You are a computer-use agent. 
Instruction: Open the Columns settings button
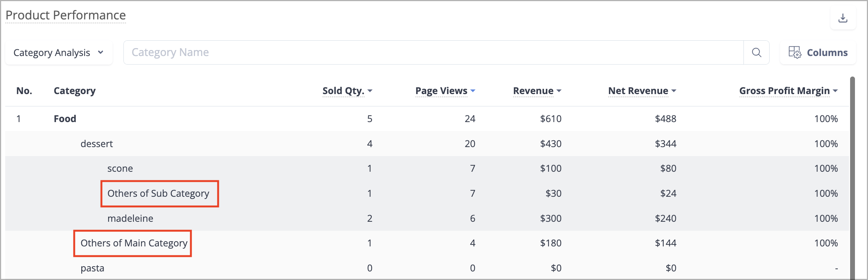pos(818,53)
